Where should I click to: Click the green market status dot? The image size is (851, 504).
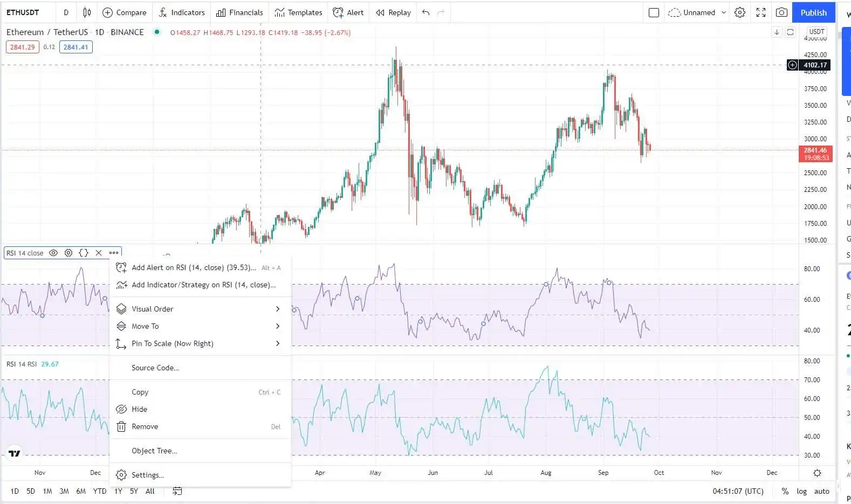point(156,32)
